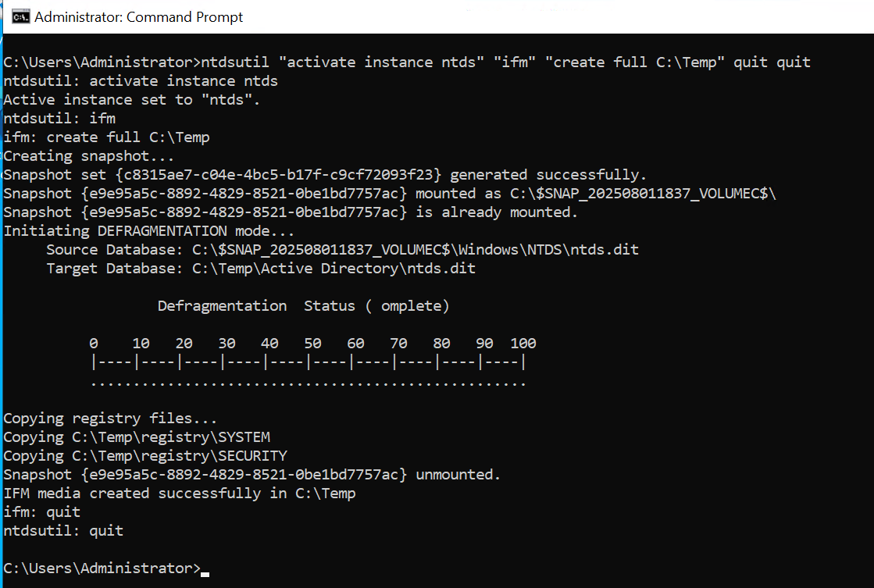
Task: Click the 'Initiating DEFRAGMENTATION mode...' line
Action: (149, 230)
